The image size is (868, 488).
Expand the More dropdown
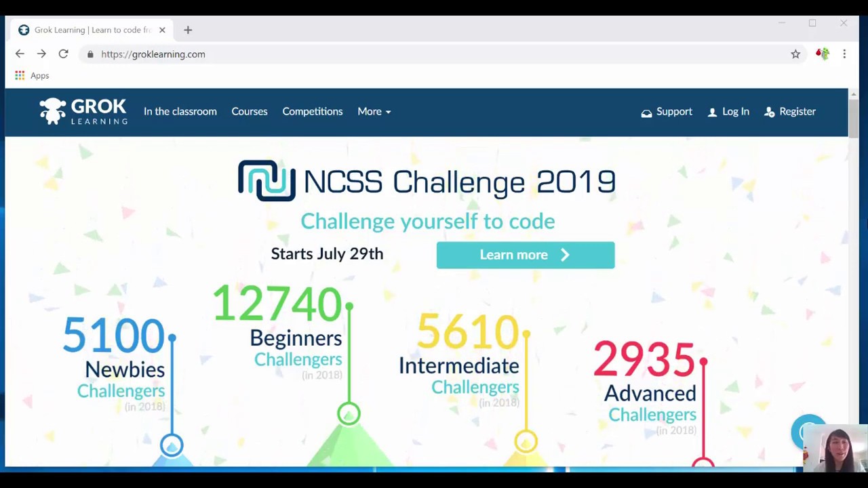374,111
